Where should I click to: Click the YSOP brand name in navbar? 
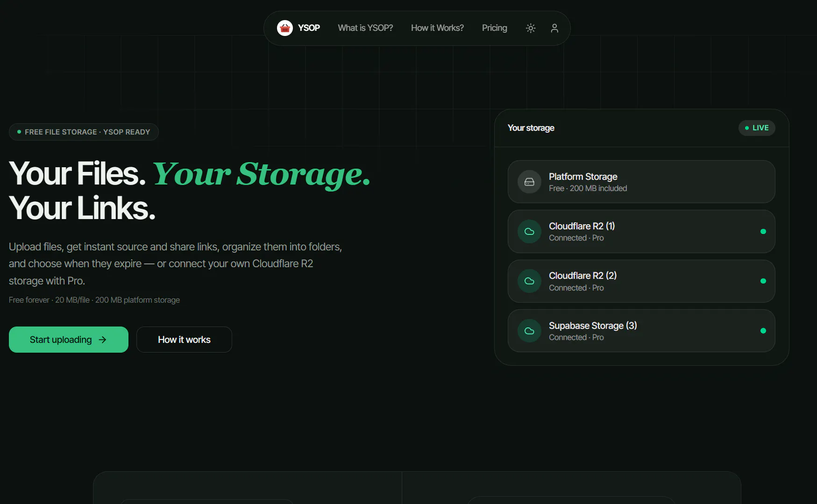(309, 28)
